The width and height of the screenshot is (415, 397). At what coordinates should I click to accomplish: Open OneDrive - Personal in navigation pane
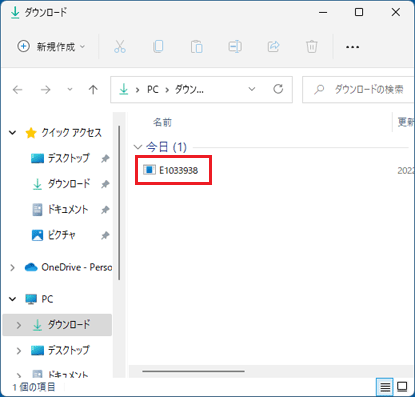pos(68,267)
